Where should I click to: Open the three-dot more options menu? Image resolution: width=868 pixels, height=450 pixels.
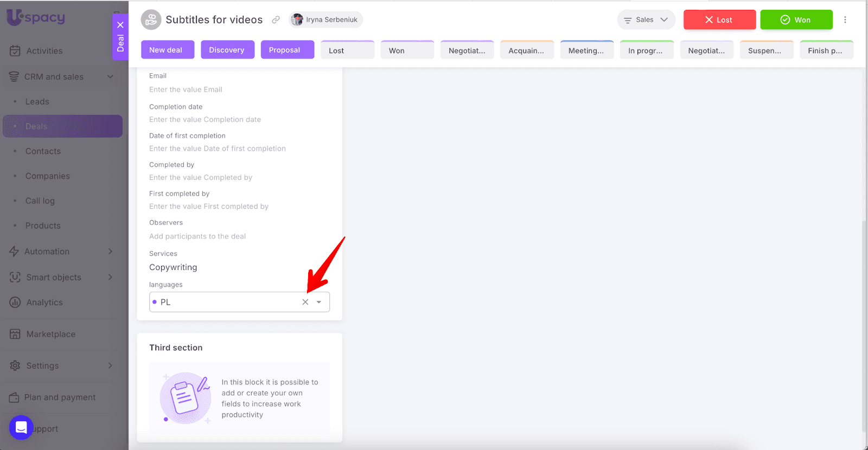pyautogui.click(x=845, y=20)
